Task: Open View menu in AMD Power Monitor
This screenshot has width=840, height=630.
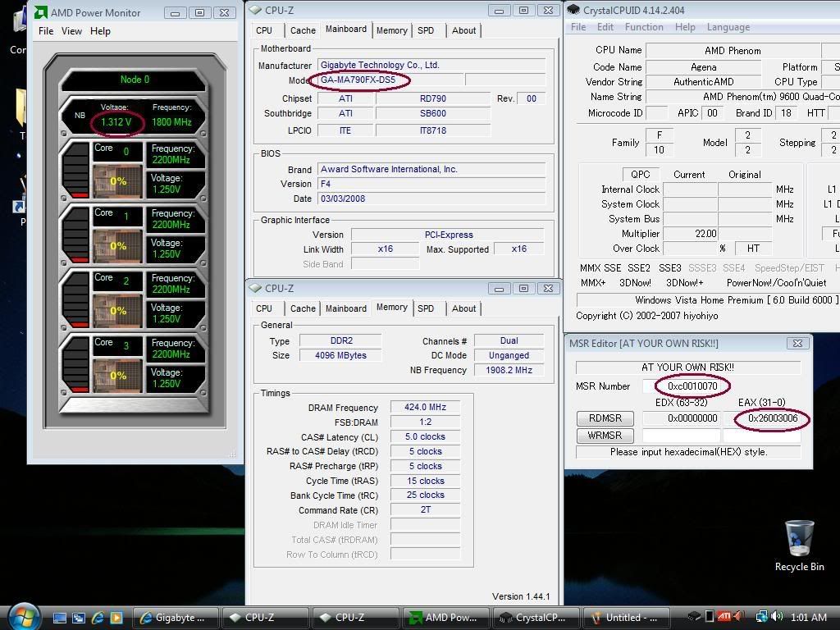Action: click(x=72, y=31)
